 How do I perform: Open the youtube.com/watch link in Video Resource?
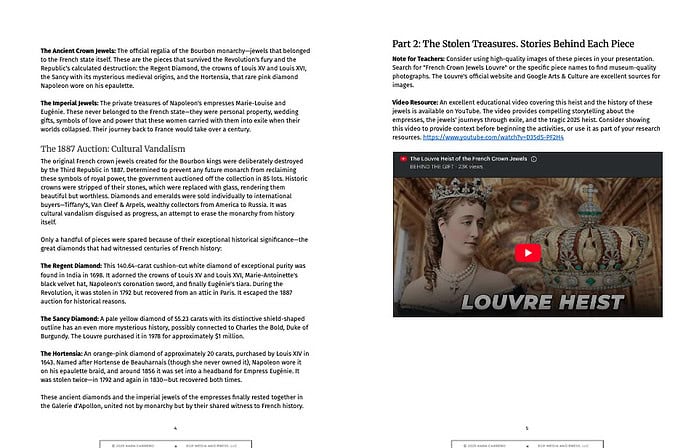coord(493,137)
